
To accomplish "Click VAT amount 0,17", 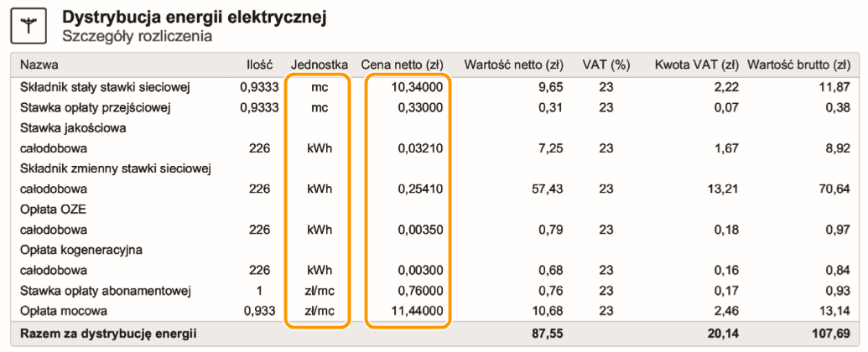I will point(726,291).
